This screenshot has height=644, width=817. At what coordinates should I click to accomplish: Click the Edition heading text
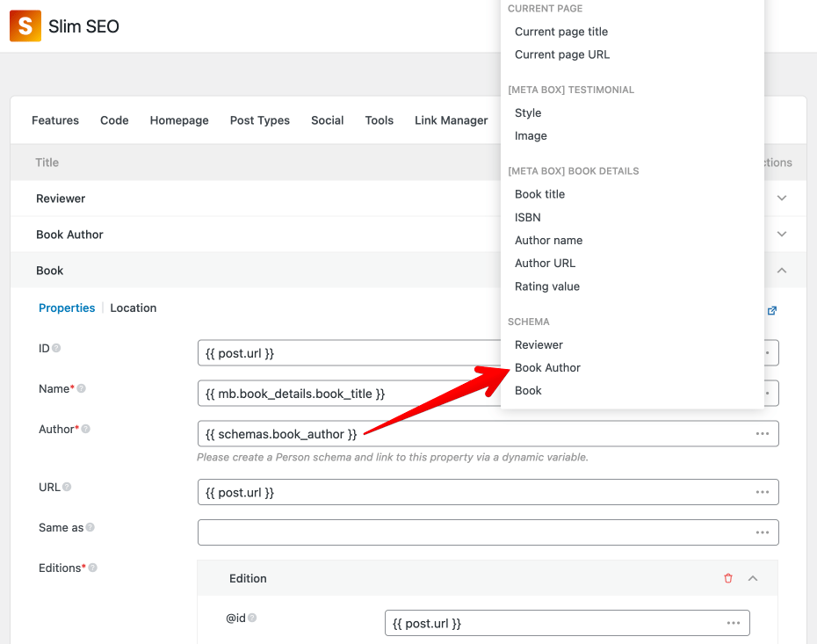(x=248, y=578)
